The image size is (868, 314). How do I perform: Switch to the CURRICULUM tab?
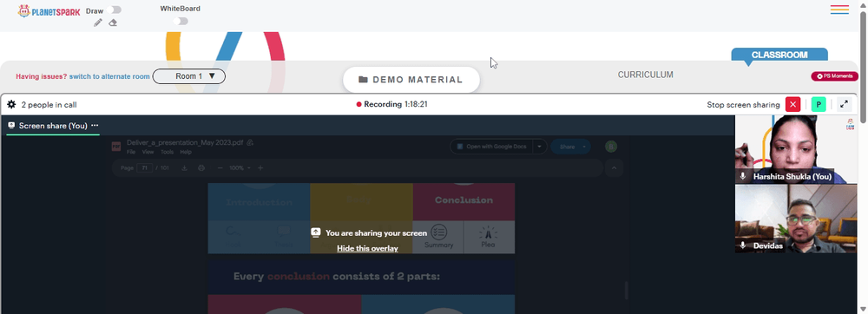point(646,75)
